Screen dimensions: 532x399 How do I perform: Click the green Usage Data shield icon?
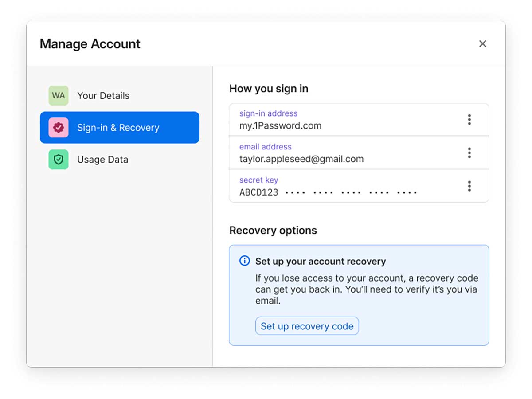(59, 160)
